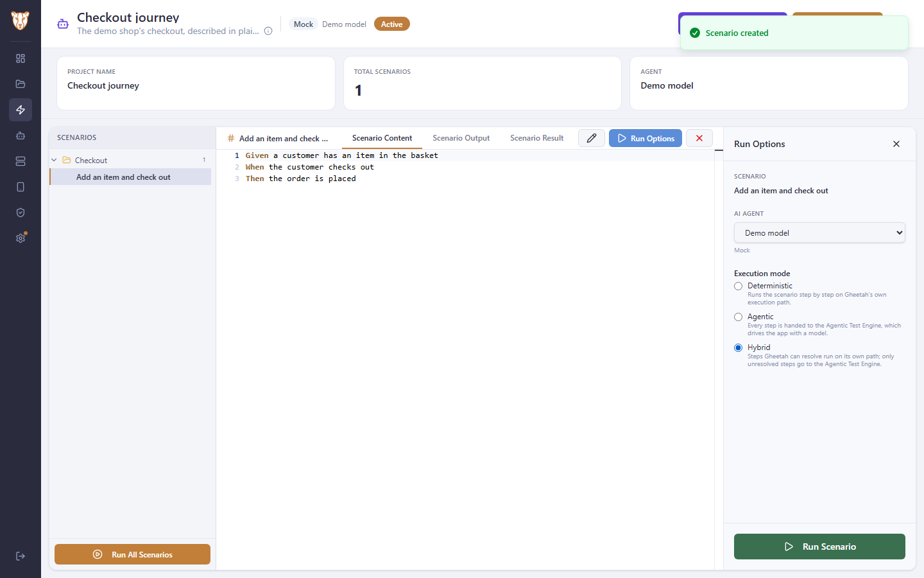Click 'When the customer checks out' line

point(309,167)
